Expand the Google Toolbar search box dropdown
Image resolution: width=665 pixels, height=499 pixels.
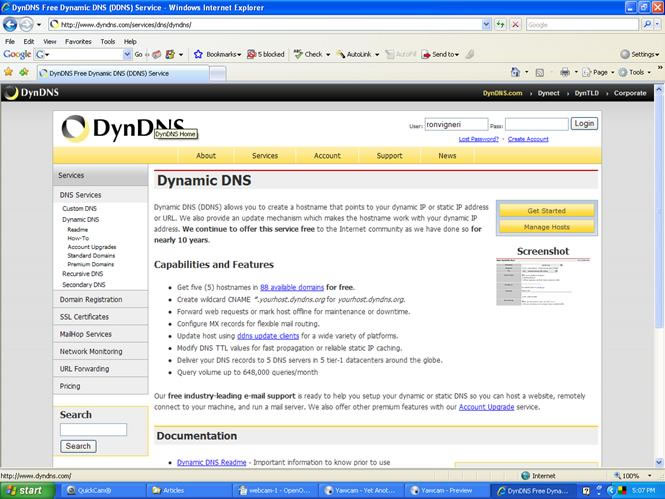coord(127,54)
